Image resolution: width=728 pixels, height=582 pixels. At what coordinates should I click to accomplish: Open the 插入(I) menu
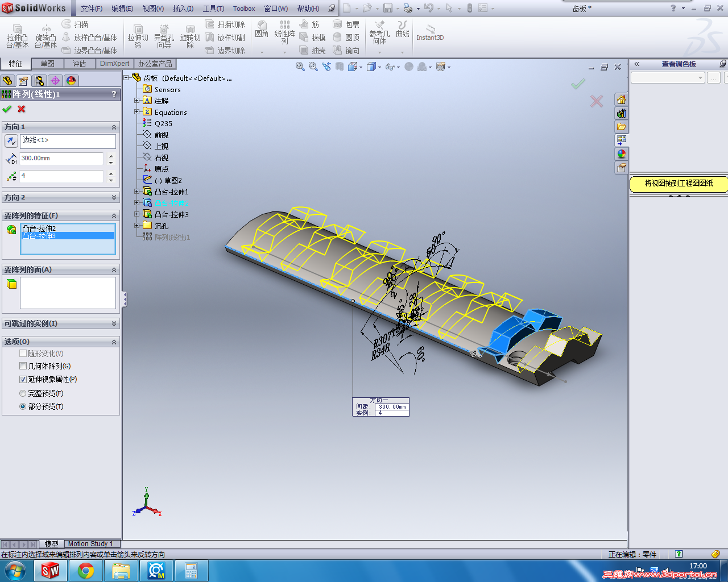click(x=183, y=9)
